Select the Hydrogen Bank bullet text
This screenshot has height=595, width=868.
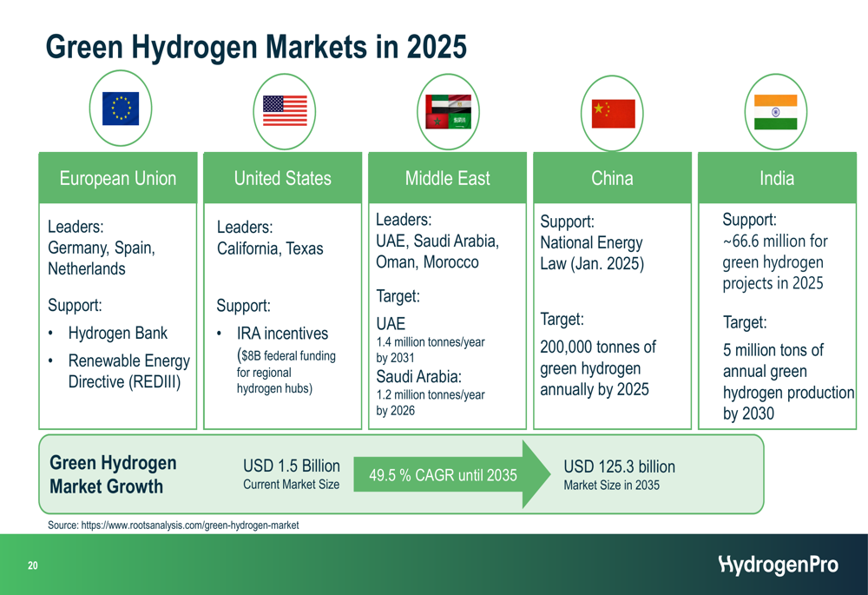point(118,333)
